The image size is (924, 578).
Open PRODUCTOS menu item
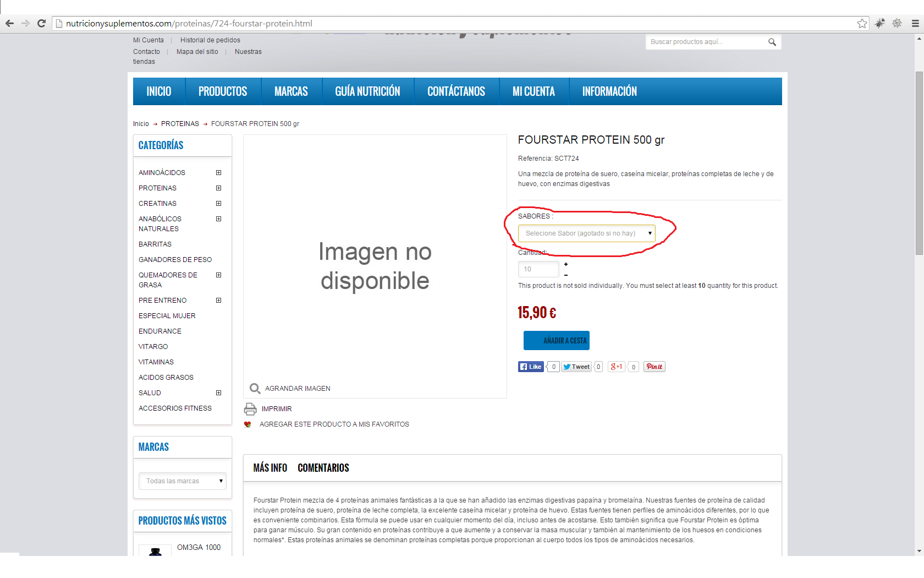tap(223, 91)
